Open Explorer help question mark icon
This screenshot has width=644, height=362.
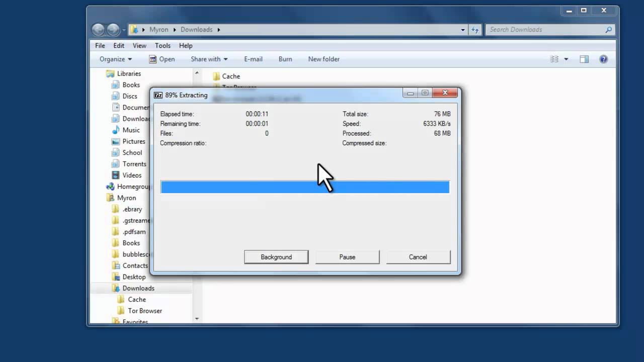coord(604,59)
